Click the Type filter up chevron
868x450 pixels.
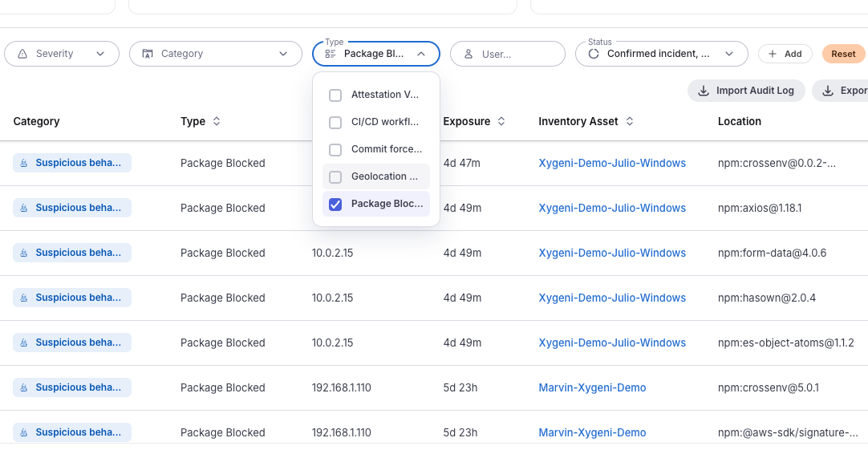click(x=420, y=54)
